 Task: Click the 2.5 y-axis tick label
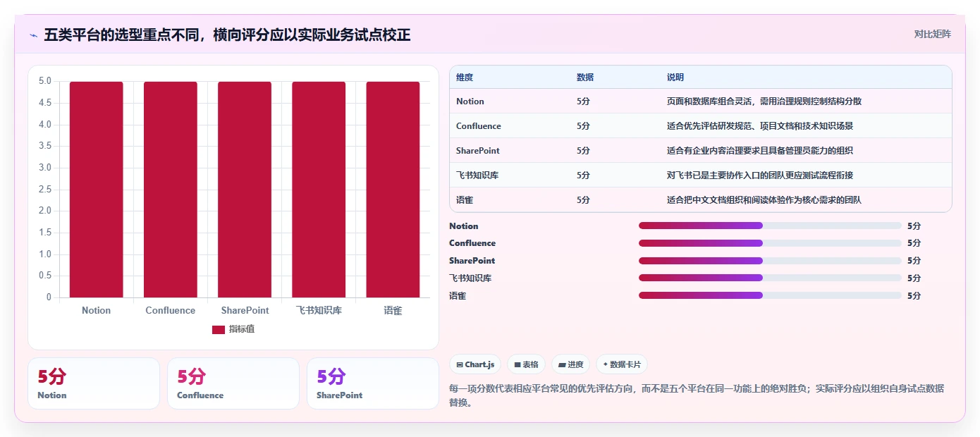(45, 189)
